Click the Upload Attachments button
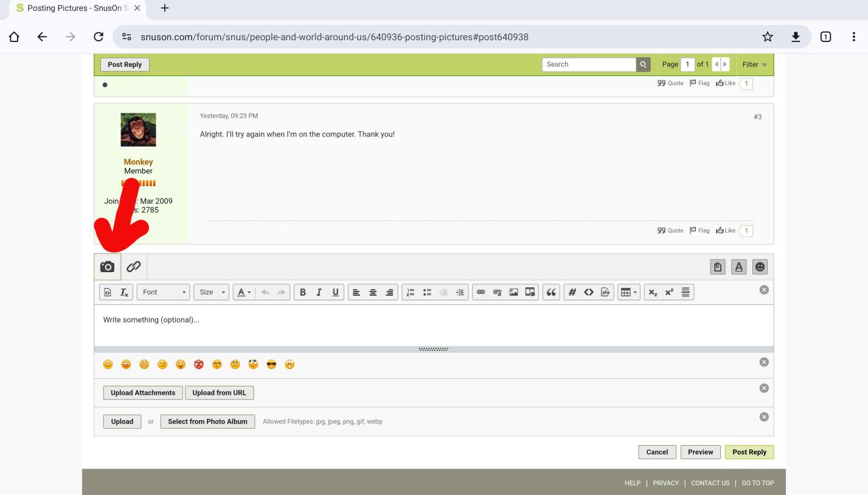868x495 pixels. [143, 393]
